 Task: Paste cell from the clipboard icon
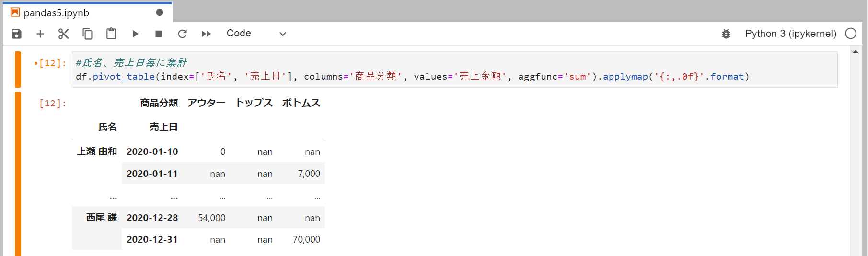(x=111, y=34)
